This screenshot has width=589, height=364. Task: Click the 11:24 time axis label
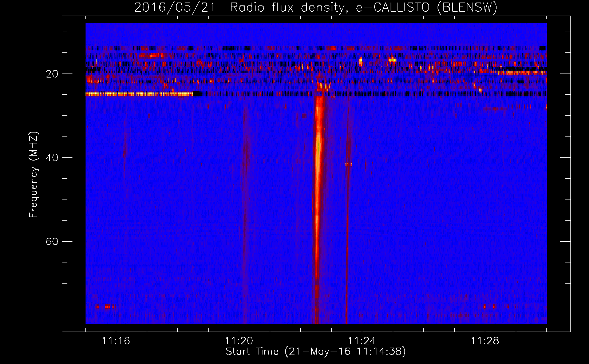coord(362,341)
